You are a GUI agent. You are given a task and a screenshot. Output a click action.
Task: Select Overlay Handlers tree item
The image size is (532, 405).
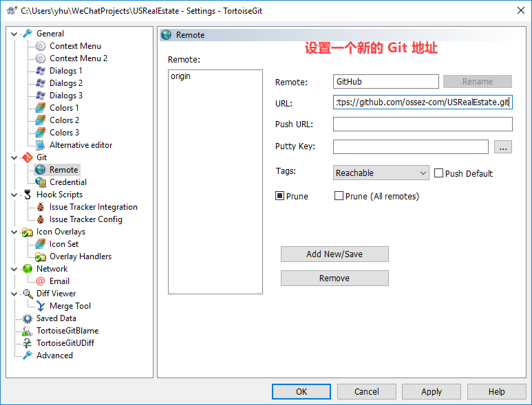[x=81, y=256]
